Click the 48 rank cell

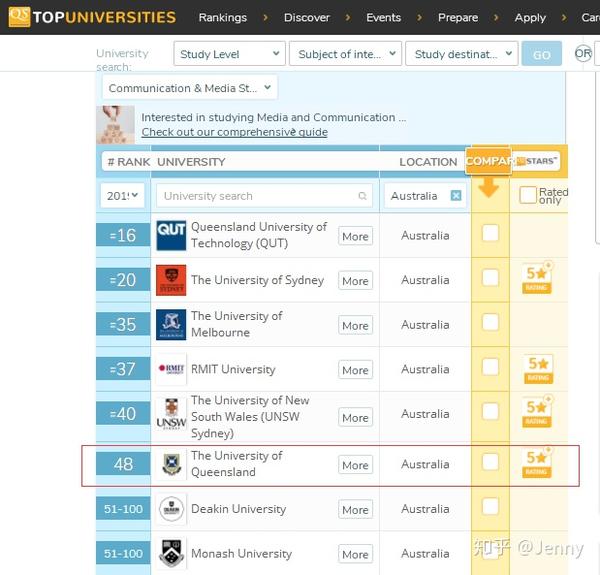coord(123,464)
